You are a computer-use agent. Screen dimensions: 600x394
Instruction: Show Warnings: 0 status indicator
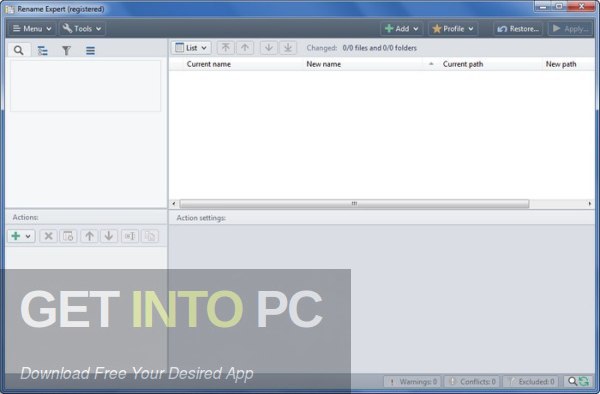click(x=412, y=381)
